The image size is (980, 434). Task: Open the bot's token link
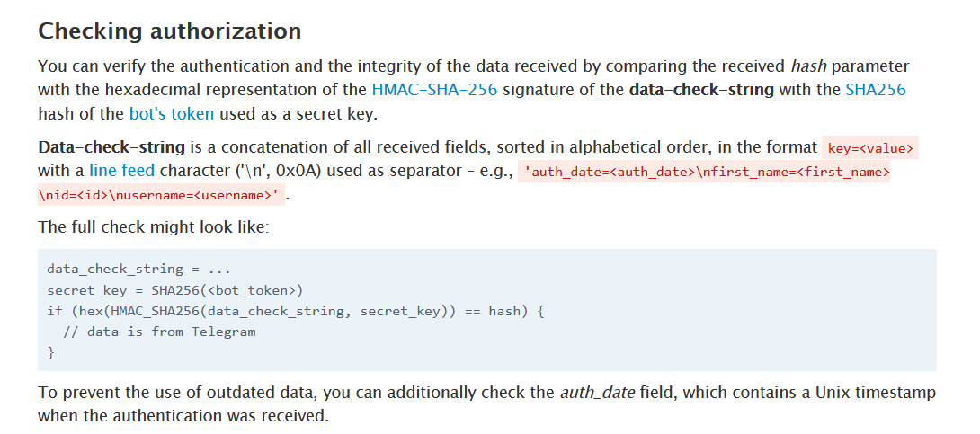click(x=172, y=113)
